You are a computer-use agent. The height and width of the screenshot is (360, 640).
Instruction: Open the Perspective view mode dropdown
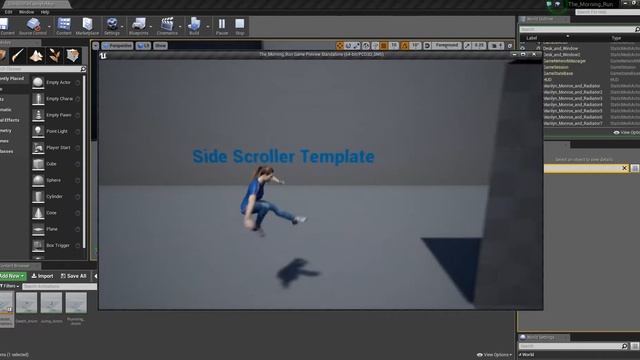pos(117,46)
